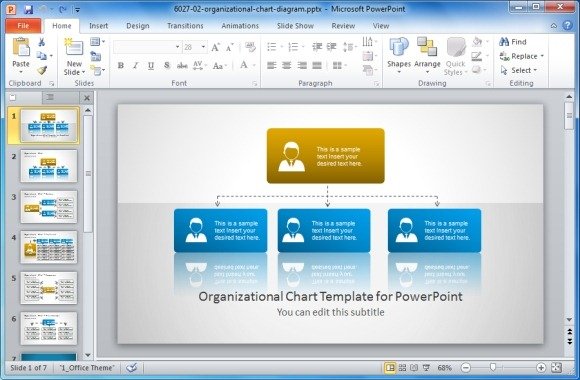Open the File backstage menu
Image resolution: width=580 pixels, height=380 pixels.
point(23,26)
